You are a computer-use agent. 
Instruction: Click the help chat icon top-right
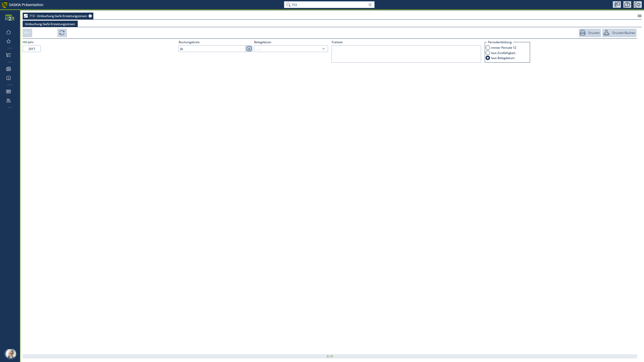(627, 5)
